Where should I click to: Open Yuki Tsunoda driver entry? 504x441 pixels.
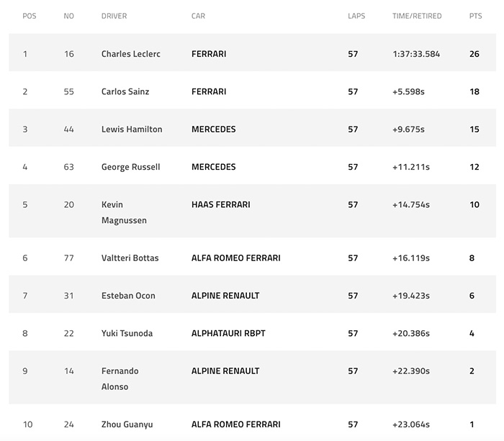(127, 333)
